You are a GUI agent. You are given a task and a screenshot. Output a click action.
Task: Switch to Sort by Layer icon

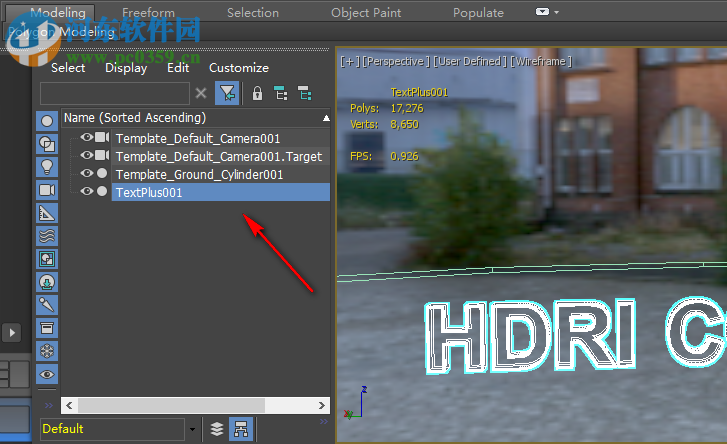click(217, 429)
